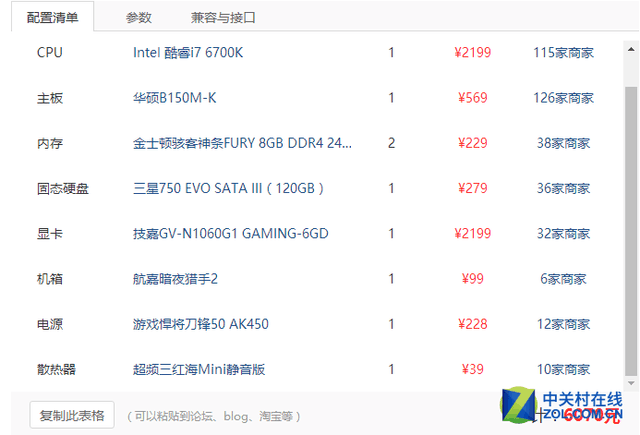Click the 固态硬盘 category label
640x435 pixels.
click(x=63, y=189)
